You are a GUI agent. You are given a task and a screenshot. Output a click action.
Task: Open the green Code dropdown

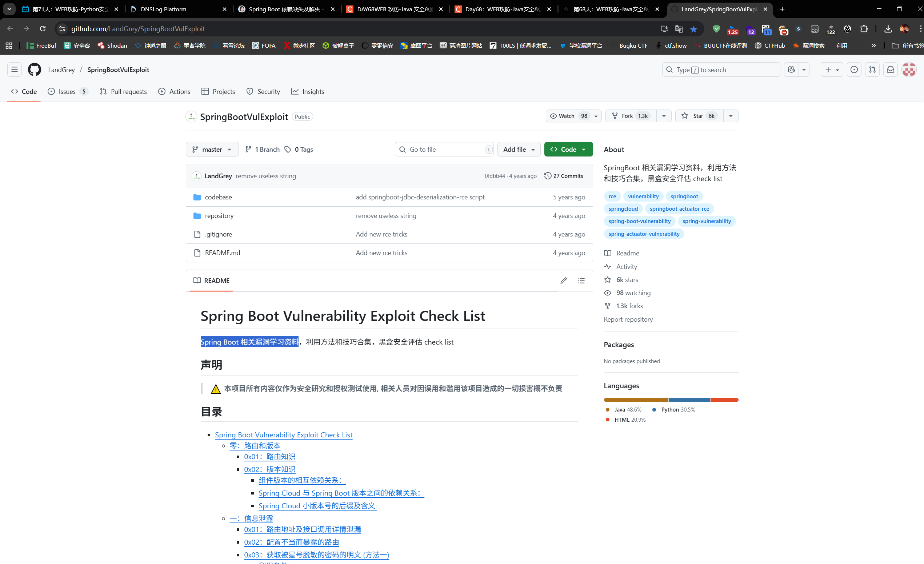568,149
